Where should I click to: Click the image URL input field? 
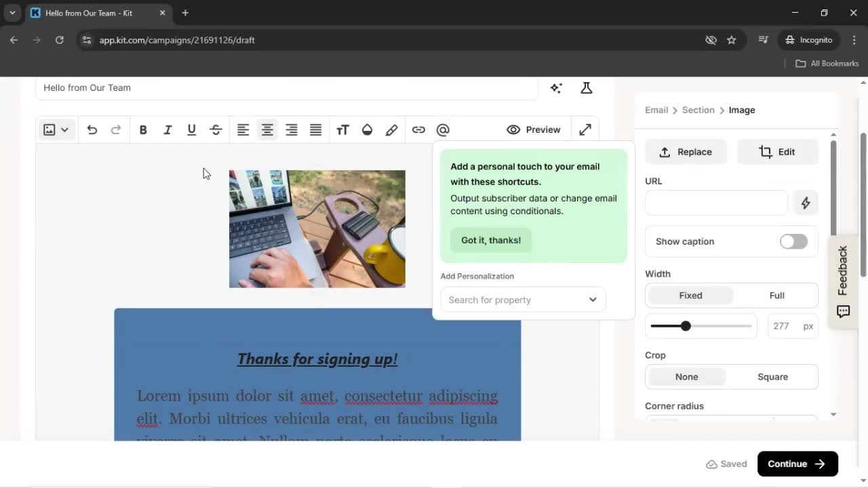coord(716,203)
